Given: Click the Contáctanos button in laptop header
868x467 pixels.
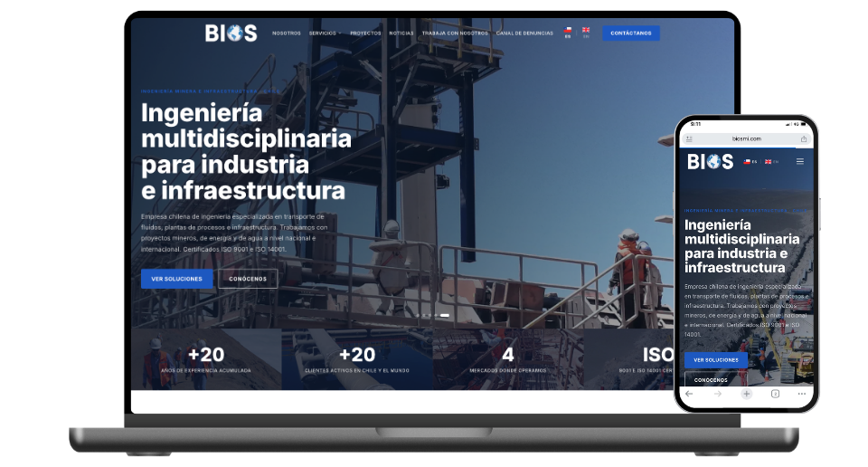Looking at the screenshot, I should (631, 33).
